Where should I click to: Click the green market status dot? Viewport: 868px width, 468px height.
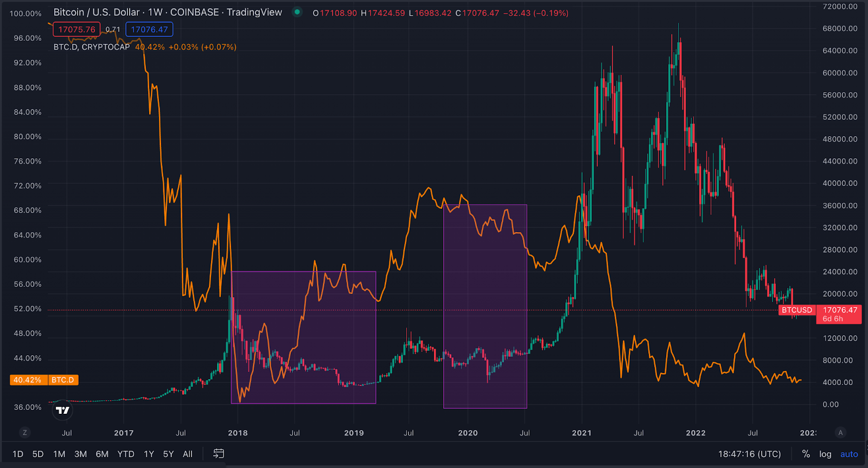coord(297,12)
